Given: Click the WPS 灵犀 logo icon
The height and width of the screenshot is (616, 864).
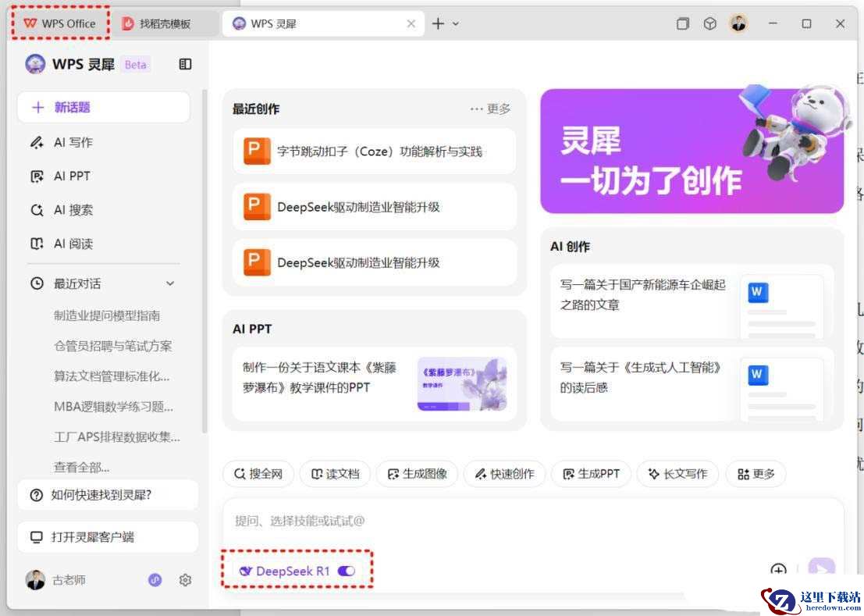Looking at the screenshot, I should pyautogui.click(x=35, y=65).
